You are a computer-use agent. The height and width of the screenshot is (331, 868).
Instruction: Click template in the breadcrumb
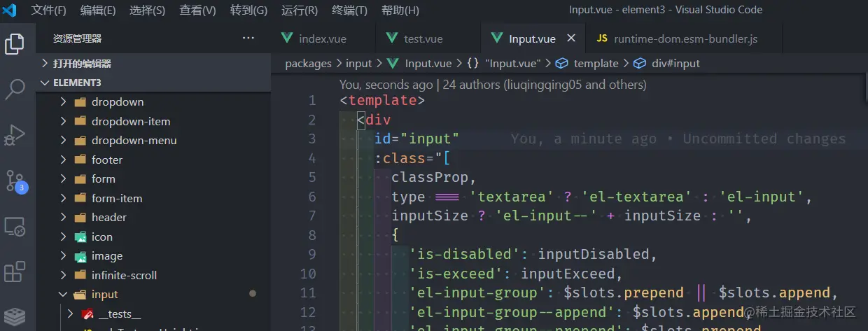pos(596,63)
